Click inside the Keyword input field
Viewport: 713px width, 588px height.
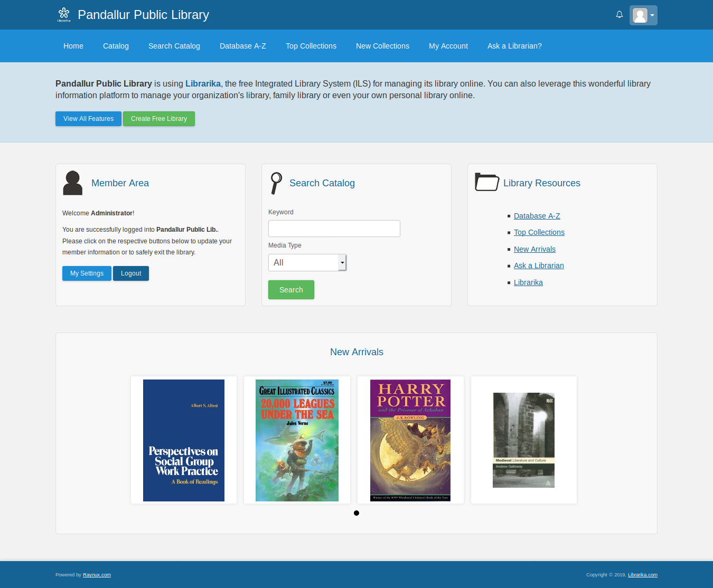[x=334, y=228]
